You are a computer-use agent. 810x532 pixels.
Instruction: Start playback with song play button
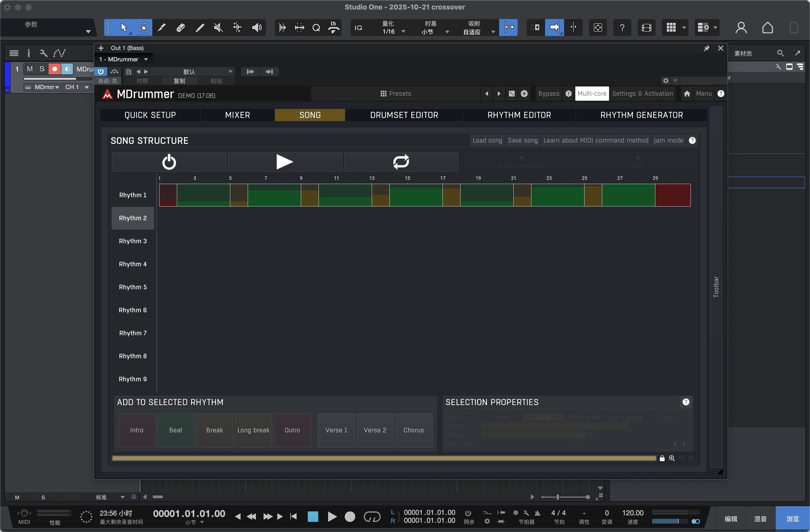(285, 162)
